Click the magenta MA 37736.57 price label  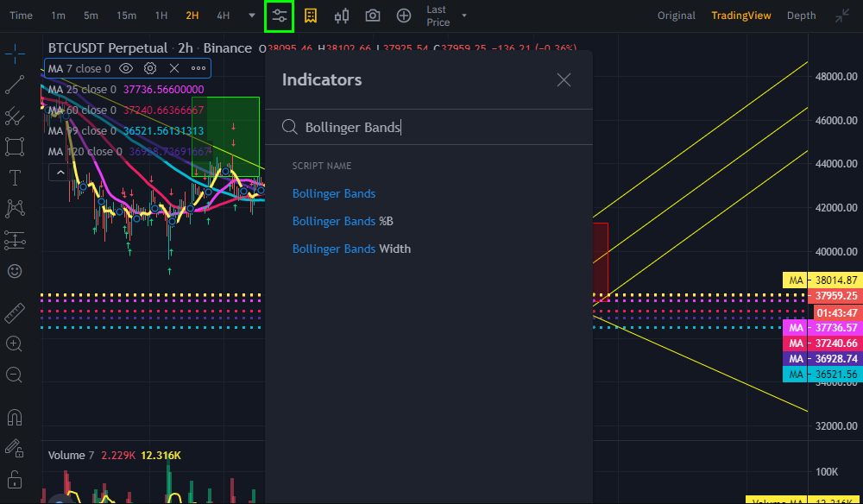tap(822, 328)
